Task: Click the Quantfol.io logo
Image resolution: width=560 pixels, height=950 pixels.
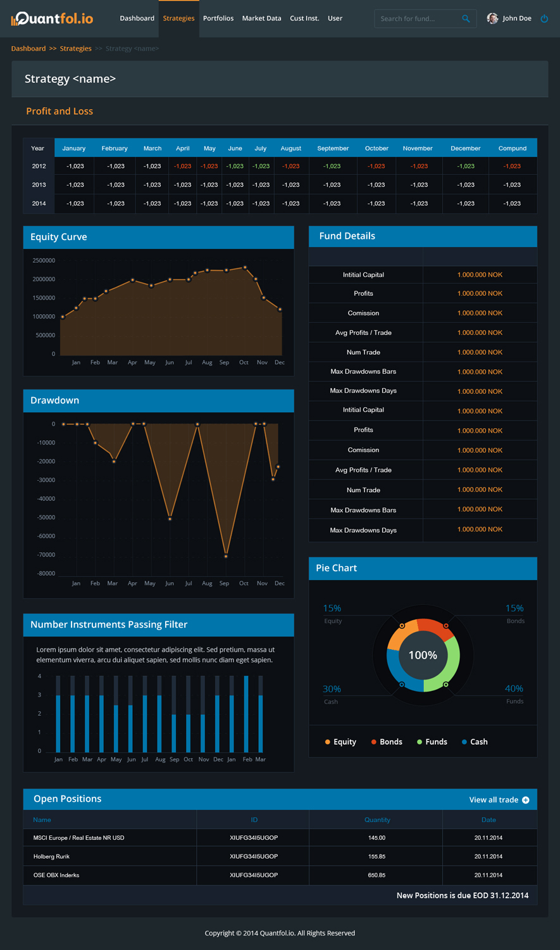Action: [52, 18]
